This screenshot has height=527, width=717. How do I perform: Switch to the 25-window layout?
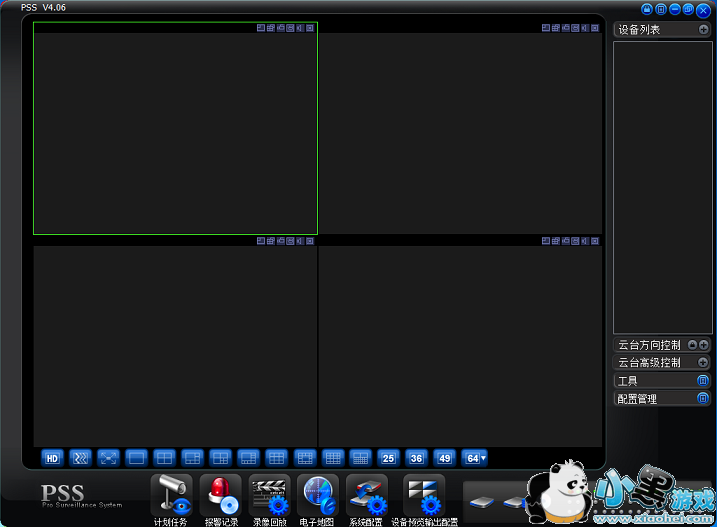(x=388, y=458)
